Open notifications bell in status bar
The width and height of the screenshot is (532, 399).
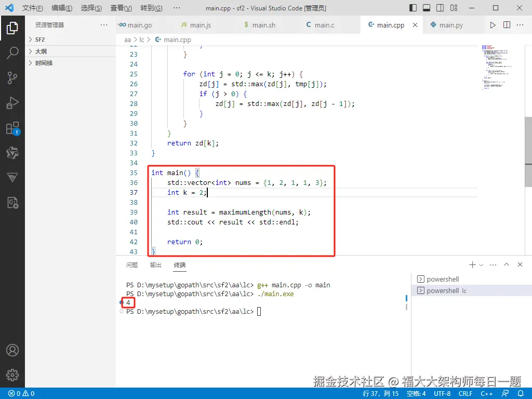pyautogui.click(x=521, y=394)
